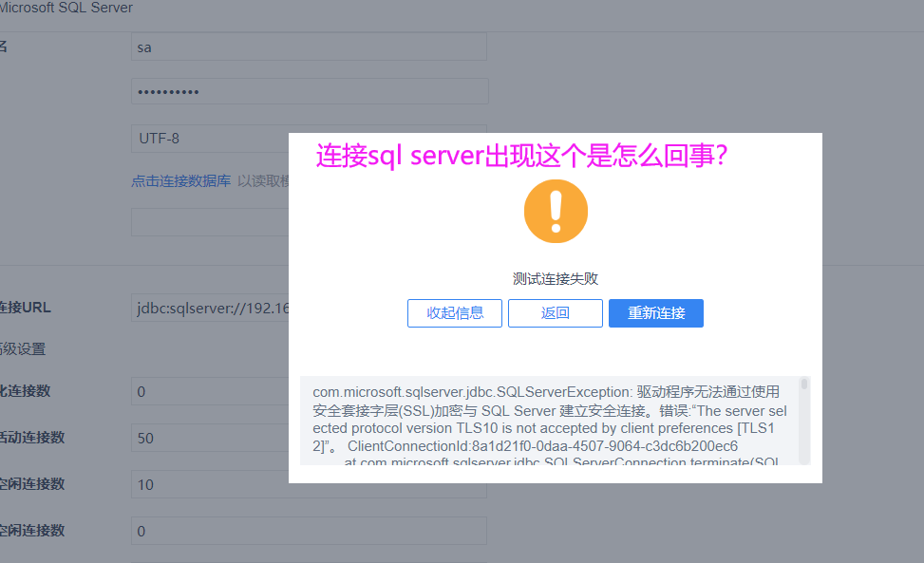Click the 重新连接 button
924x563 pixels.
(x=656, y=313)
